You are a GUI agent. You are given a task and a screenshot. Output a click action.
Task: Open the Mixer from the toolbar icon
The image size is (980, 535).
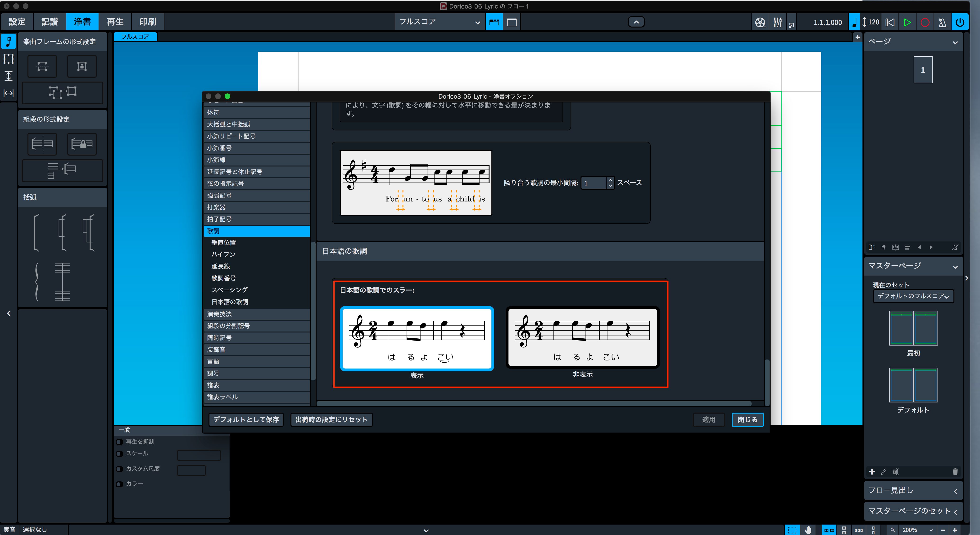[x=777, y=23]
